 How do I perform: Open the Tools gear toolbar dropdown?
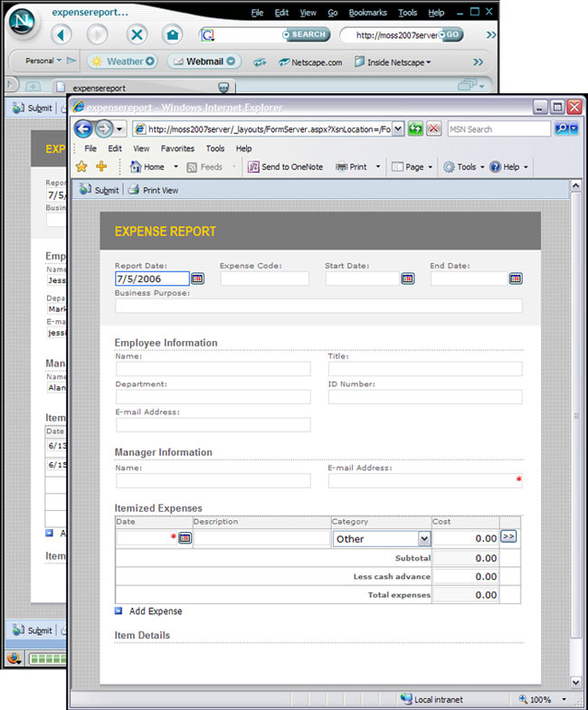pyautogui.click(x=463, y=166)
